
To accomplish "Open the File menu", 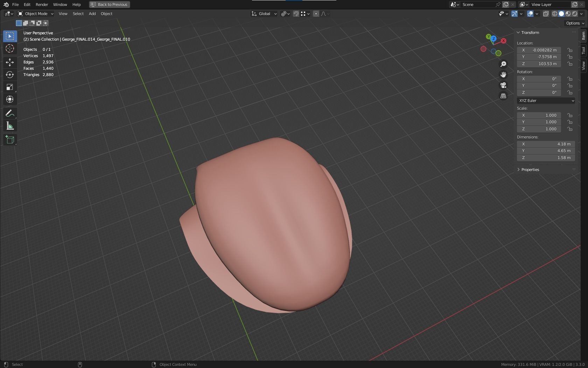I will (x=15, y=5).
